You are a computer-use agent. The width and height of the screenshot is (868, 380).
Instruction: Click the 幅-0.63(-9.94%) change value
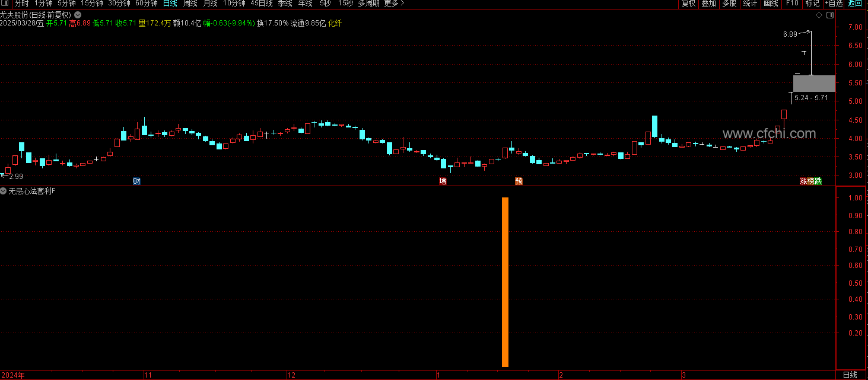229,23
